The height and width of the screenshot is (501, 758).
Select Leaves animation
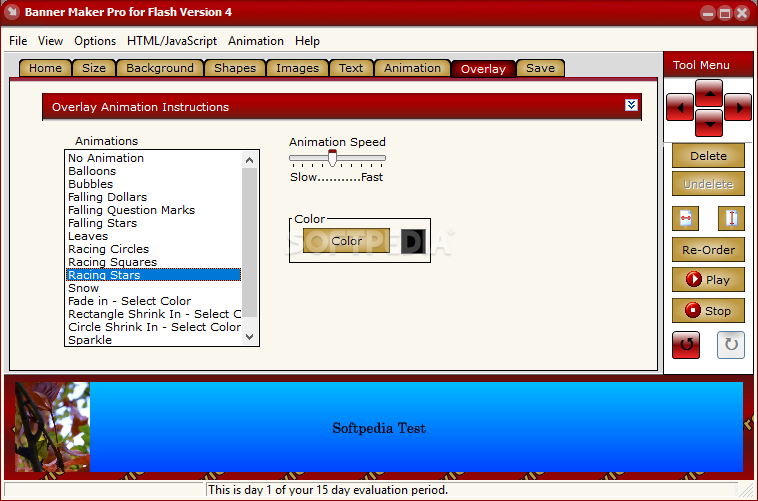(153, 236)
